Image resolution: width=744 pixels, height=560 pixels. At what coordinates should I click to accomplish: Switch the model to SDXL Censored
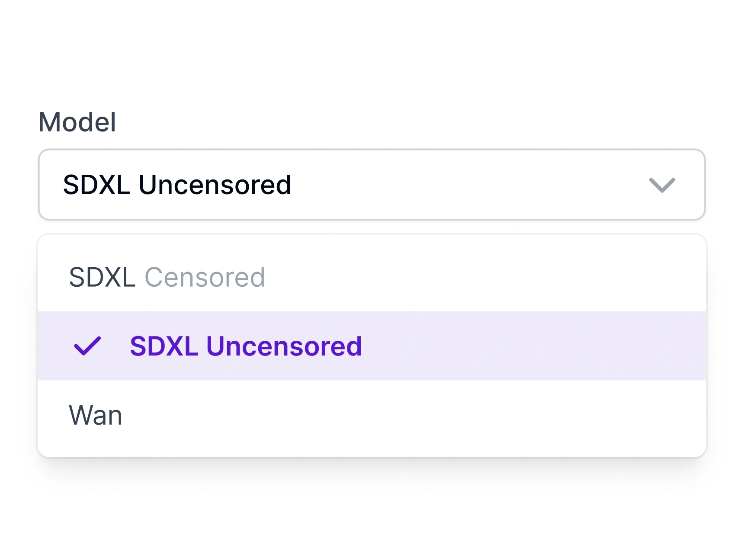(x=167, y=277)
